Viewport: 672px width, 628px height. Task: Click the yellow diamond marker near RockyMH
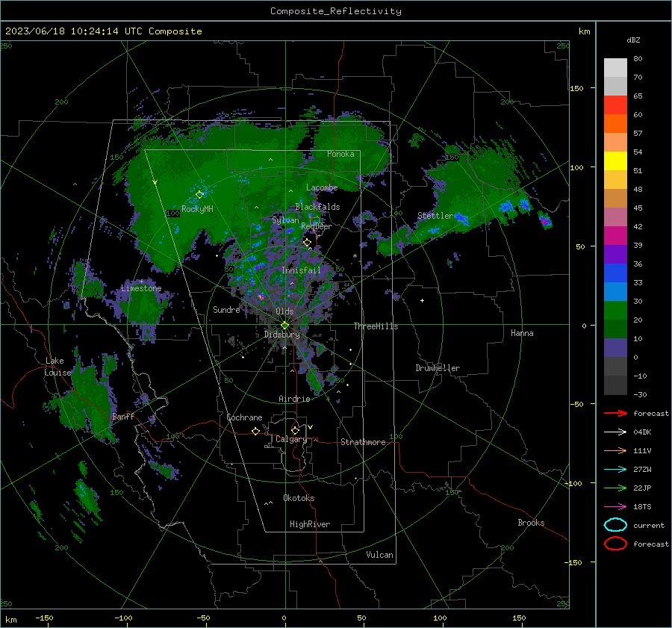click(x=199, y=195)
